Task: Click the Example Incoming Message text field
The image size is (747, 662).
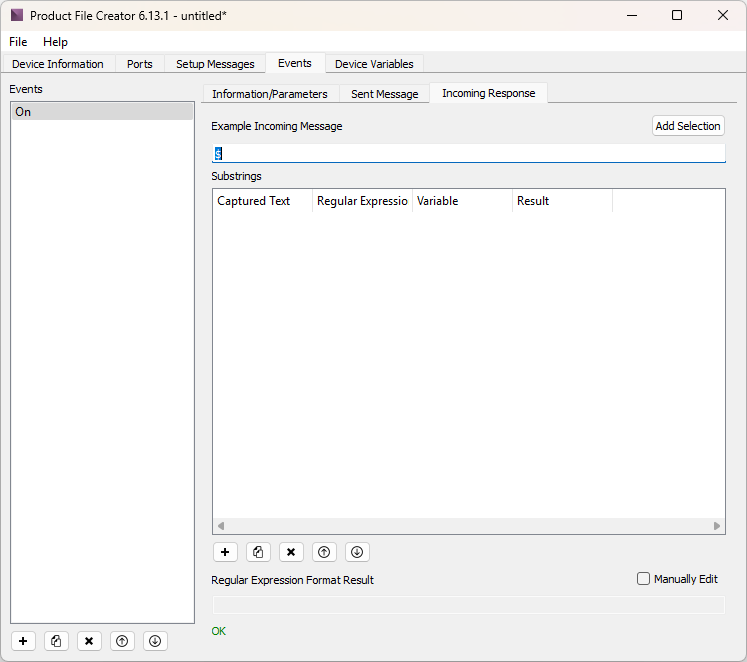Action: 468,154
